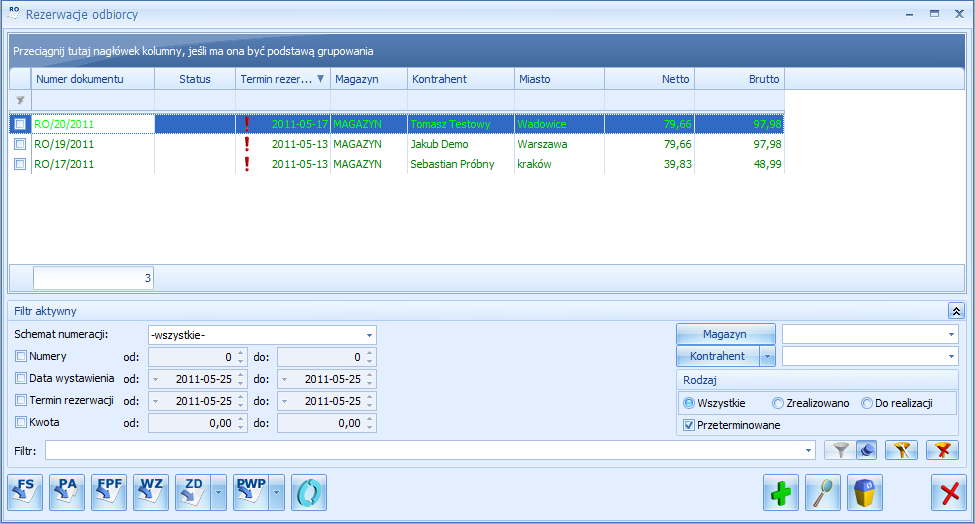Click exclamation mark in RO/17/2011 row
The width and height of the screenshot is (975, 524).
[247, 163]
